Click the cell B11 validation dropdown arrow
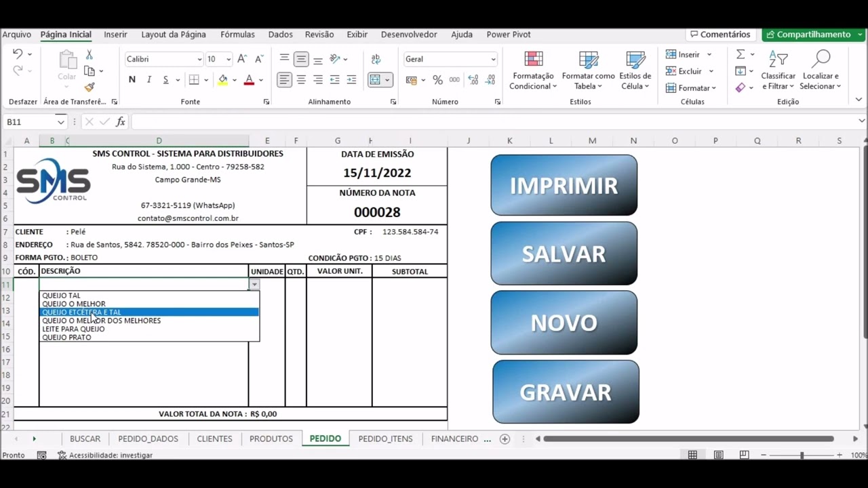 254,285
